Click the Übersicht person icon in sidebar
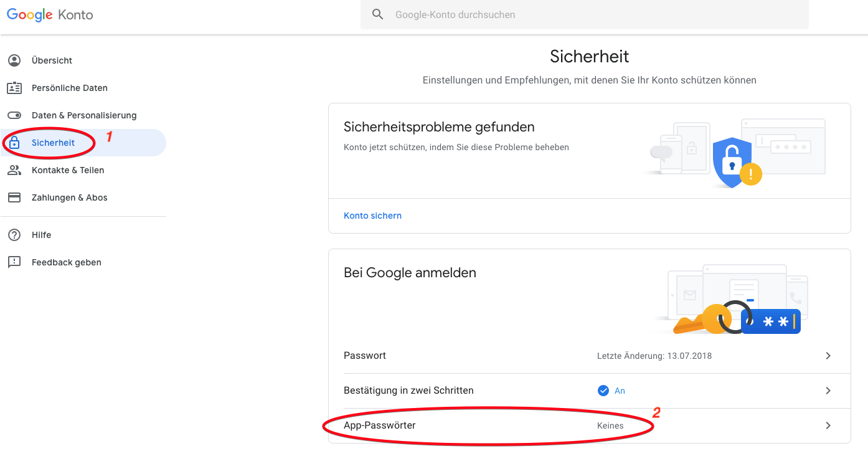The image size is (868, 456). point(14,60)
